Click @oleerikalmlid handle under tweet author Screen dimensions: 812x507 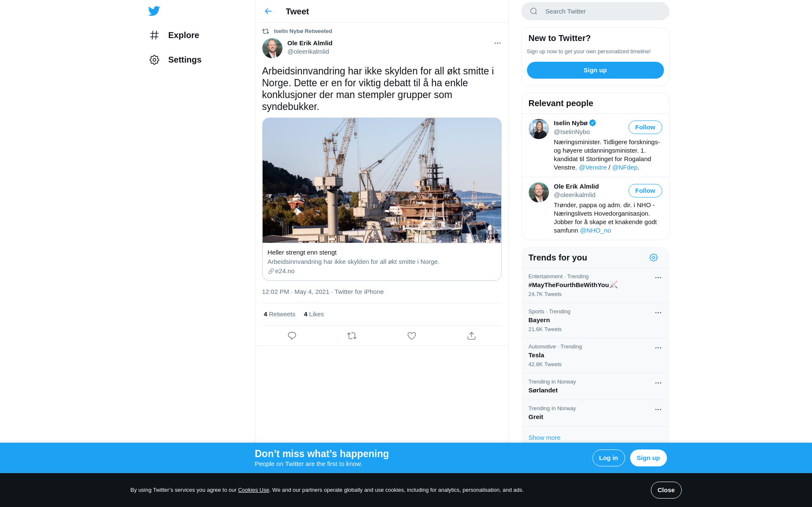coord(308,52)
